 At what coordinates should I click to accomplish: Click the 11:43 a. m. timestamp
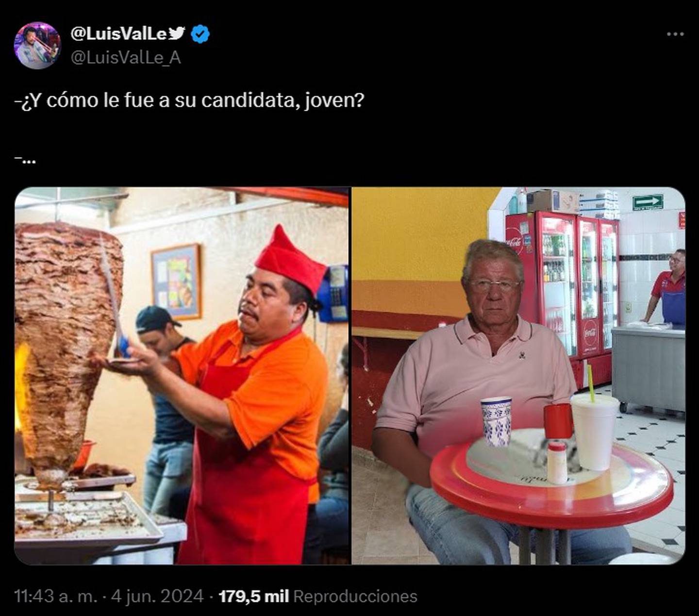56,596
